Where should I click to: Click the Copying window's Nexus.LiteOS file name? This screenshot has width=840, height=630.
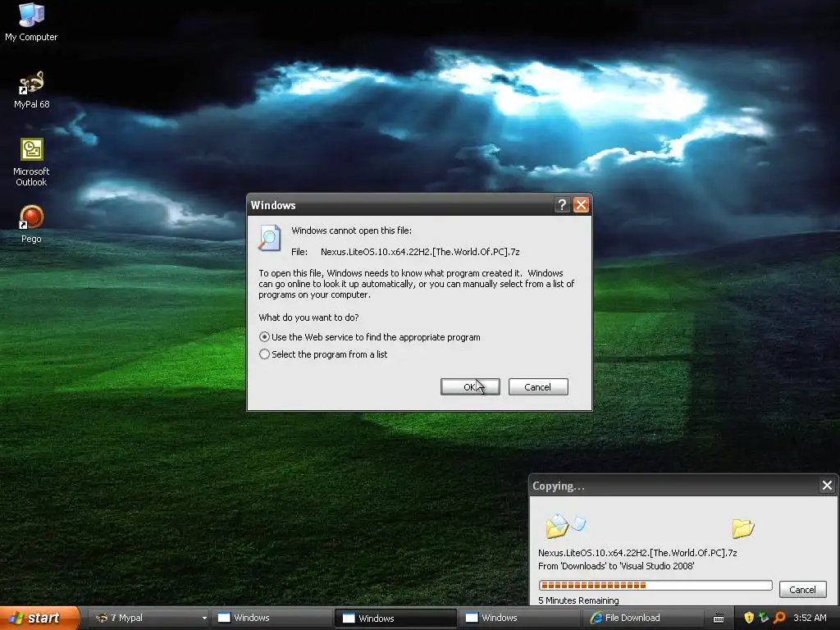(x=637, y=553)
